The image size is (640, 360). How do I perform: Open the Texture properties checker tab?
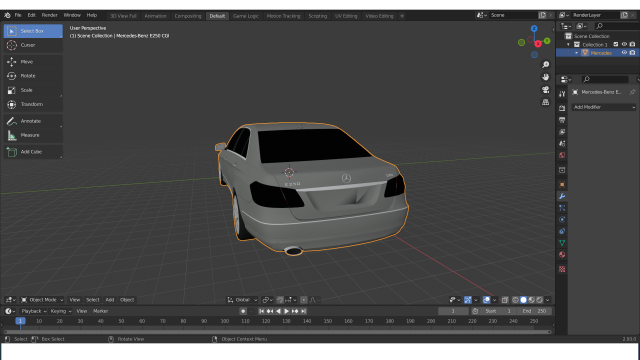[x=562, y=269]
